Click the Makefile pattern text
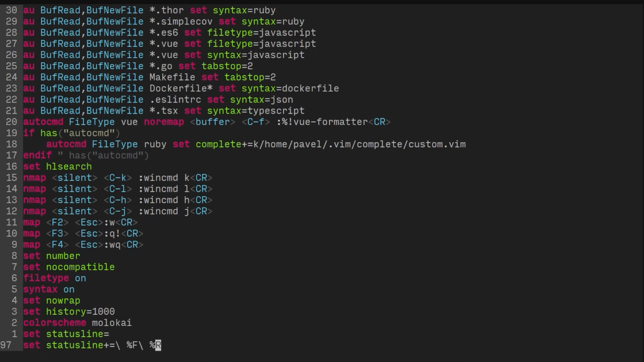The height and width of the screenshot is (362, 644). (x=172, y=77)
